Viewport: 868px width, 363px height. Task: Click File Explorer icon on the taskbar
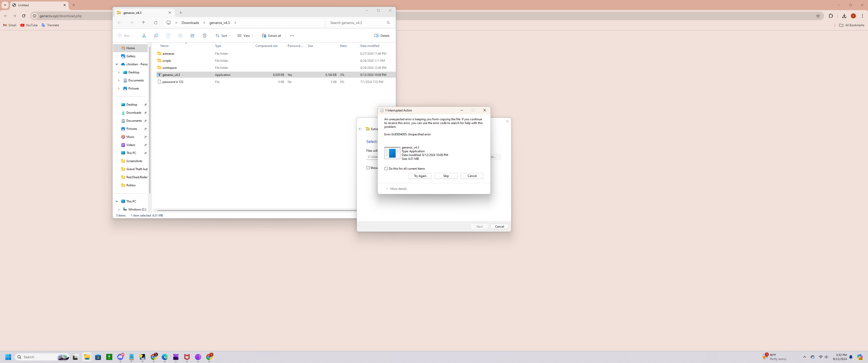click(87, 357)
